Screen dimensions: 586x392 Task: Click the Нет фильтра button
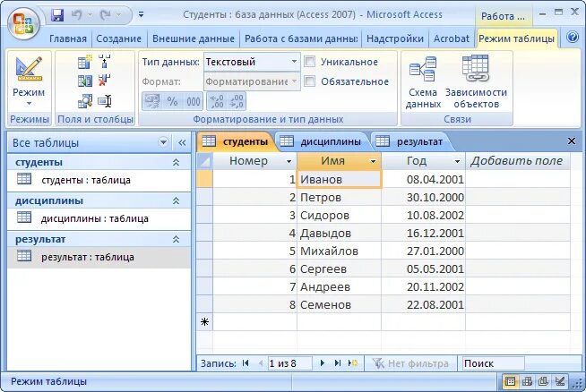(410, 363)
